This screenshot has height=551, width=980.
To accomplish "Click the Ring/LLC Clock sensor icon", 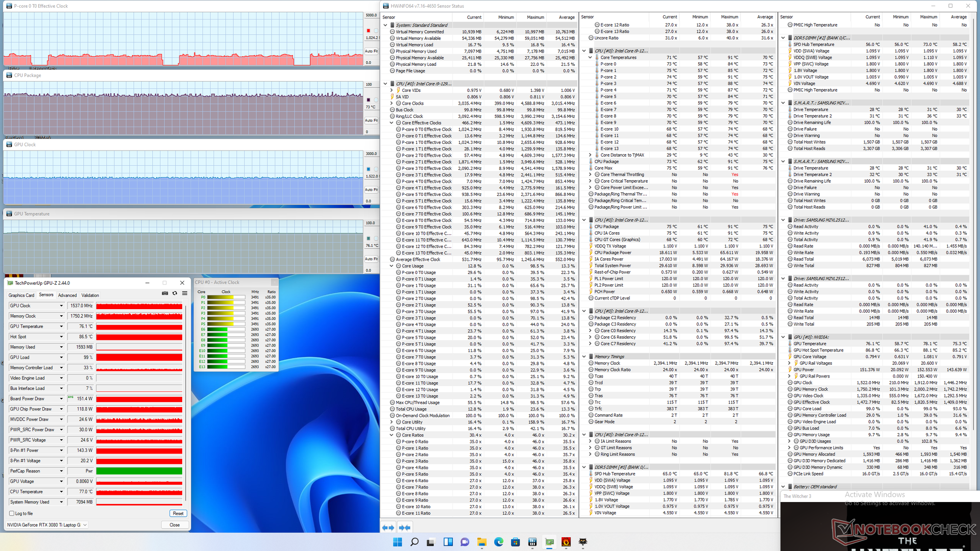I will pyautogui.click(x=393, y=116).
